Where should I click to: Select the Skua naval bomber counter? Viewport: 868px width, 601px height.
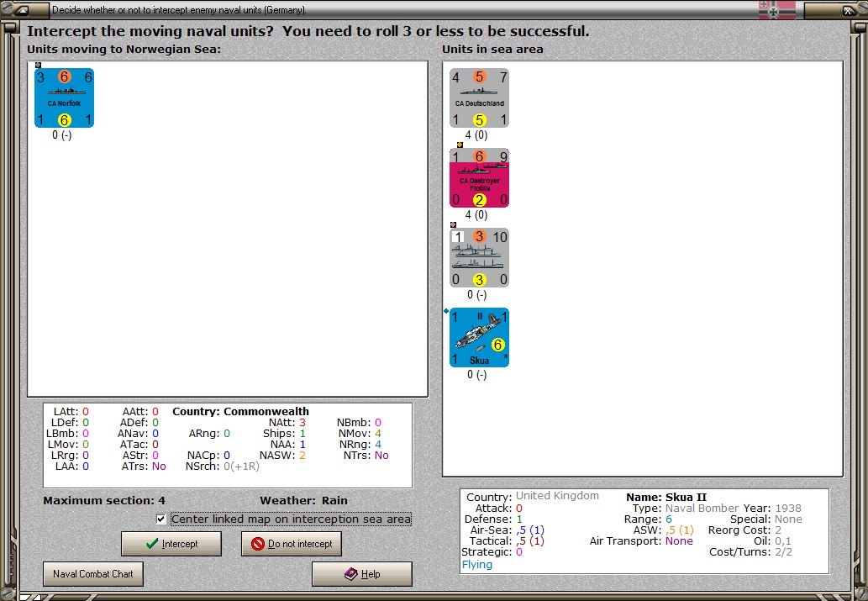480,337
